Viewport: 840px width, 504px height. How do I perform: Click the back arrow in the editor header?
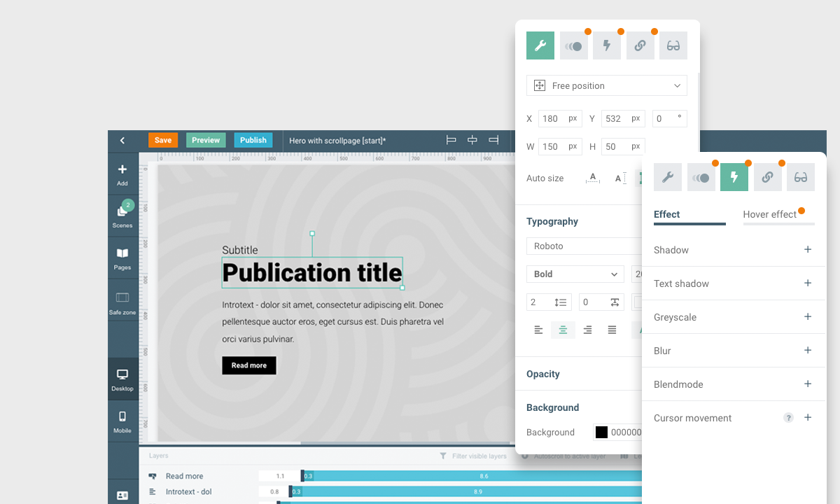pyautogui.click(x=122, y=140)
